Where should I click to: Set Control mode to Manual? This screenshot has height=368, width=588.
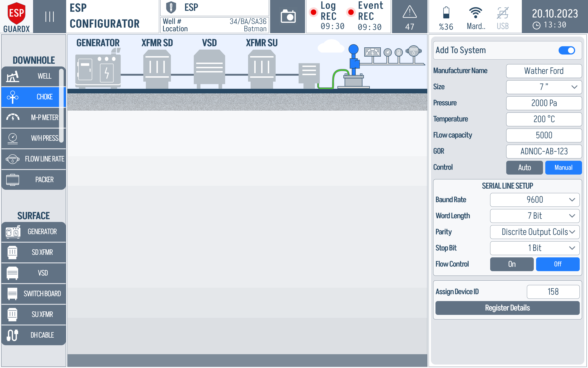(x=563, y=167)
